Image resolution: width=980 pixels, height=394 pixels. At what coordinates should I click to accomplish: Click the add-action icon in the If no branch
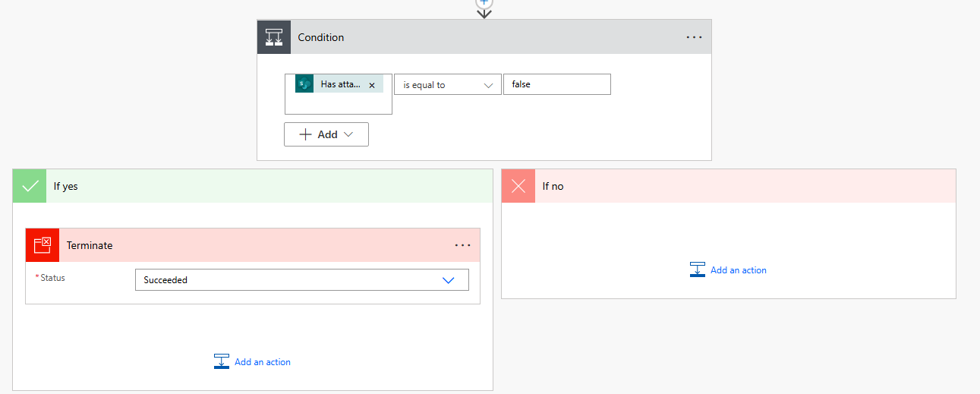[698, 269]
